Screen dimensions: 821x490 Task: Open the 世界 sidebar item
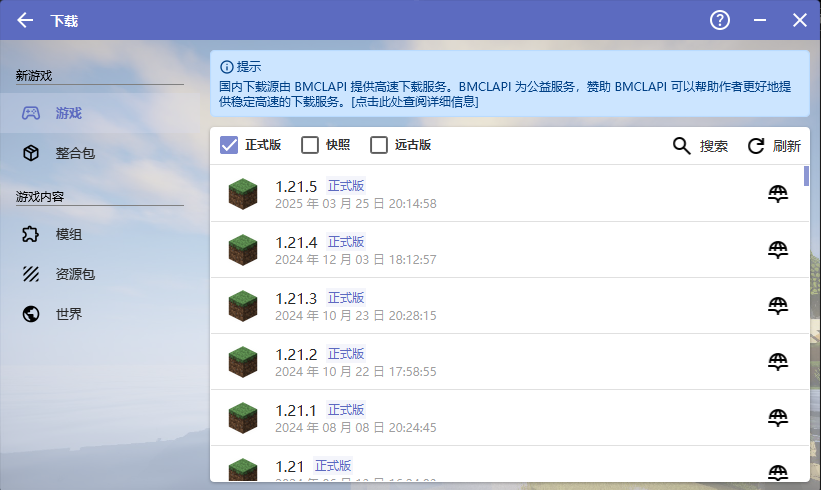pos(100,314)
